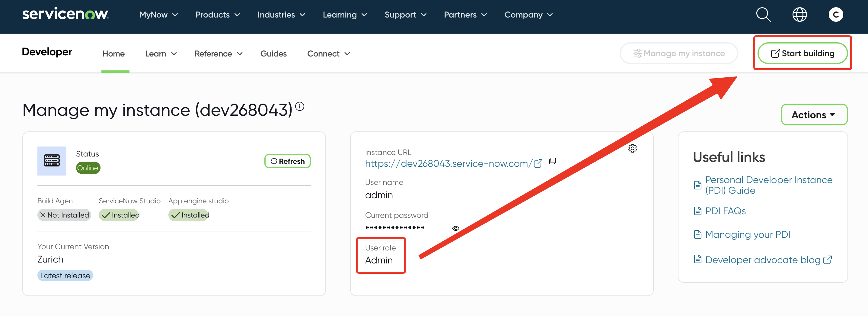The height and width of the screenshot is (316, 868).
Task: Open the search magnifier icon
Action: (763, 15)
